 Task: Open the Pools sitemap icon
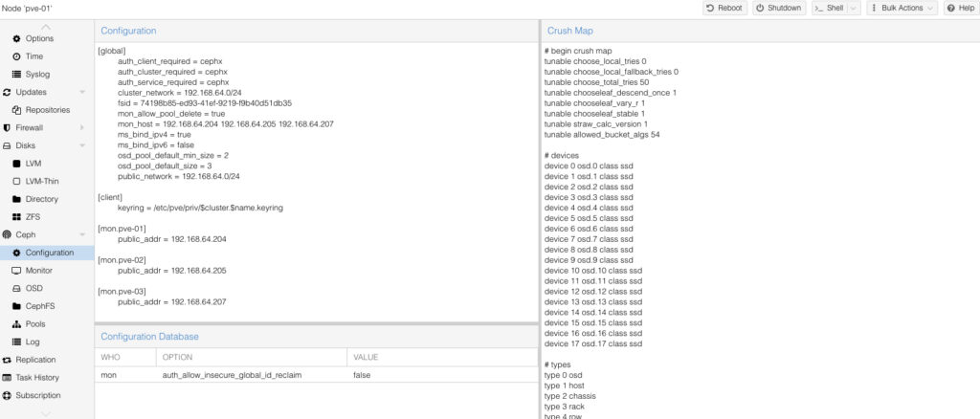[x=17, y=324]
